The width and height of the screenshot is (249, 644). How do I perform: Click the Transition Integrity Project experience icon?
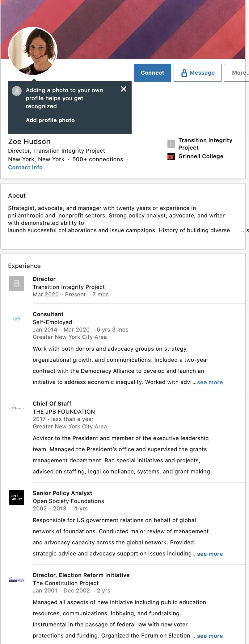coord(17,283)
